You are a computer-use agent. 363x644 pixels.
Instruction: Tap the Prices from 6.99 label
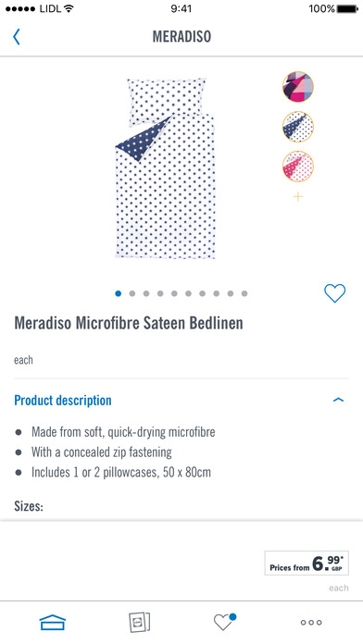pos(307,563)
